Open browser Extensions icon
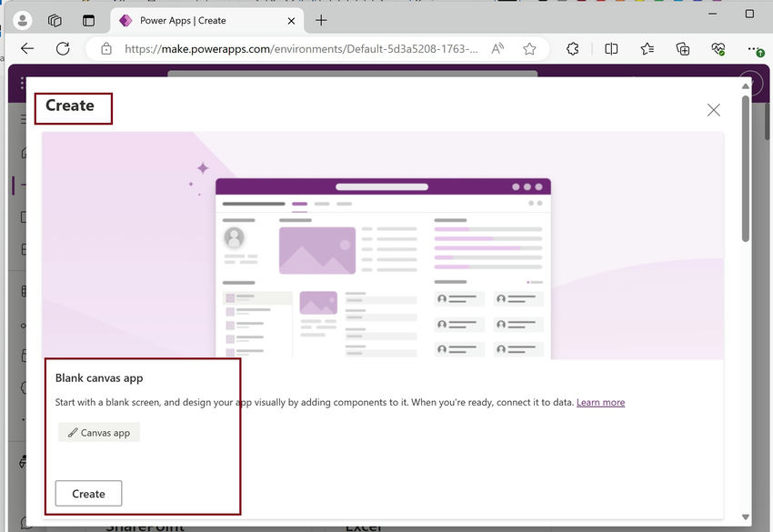This screenshot has width=773, height=532. 572,49
